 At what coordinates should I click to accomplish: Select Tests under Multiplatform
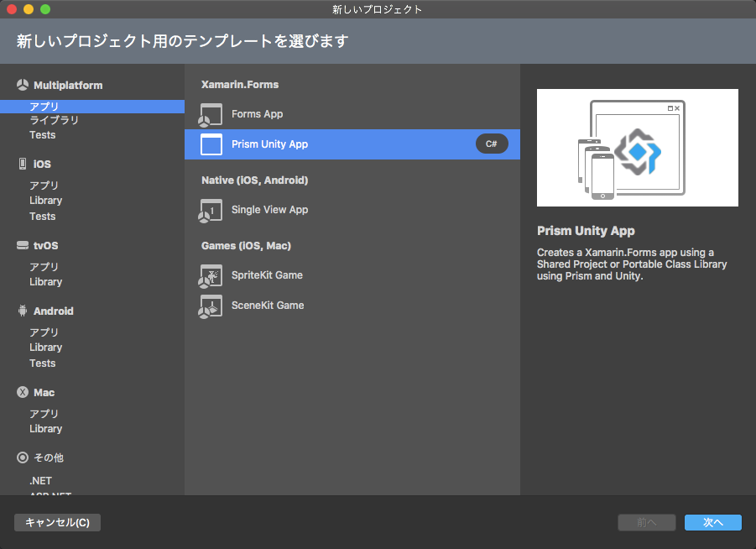[x=43, y=135]
